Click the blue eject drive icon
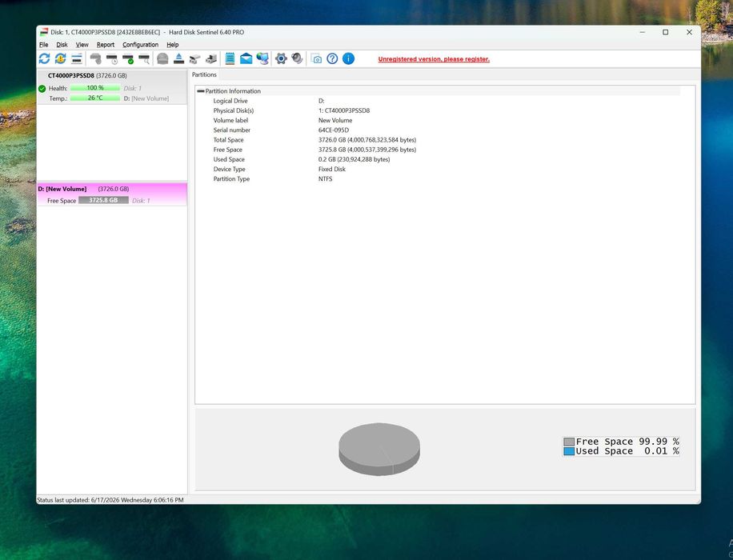Viewport: 733px width, 560px height. [178, 58]
